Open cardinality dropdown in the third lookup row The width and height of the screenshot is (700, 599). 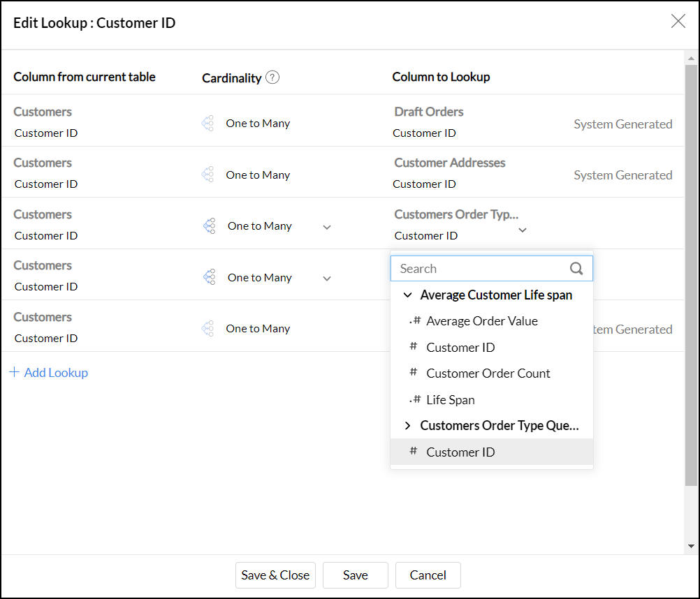click(x=327, y=227)
